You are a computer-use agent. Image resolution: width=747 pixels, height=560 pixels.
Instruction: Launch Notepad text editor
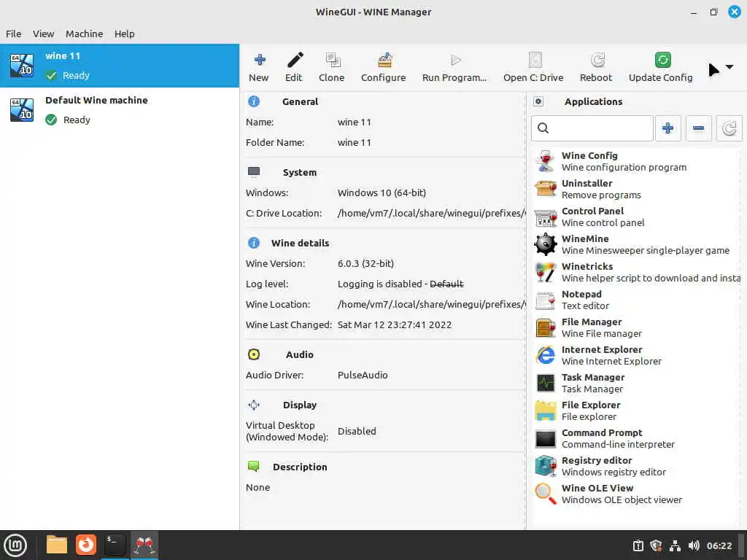click(x=636, y=300)
